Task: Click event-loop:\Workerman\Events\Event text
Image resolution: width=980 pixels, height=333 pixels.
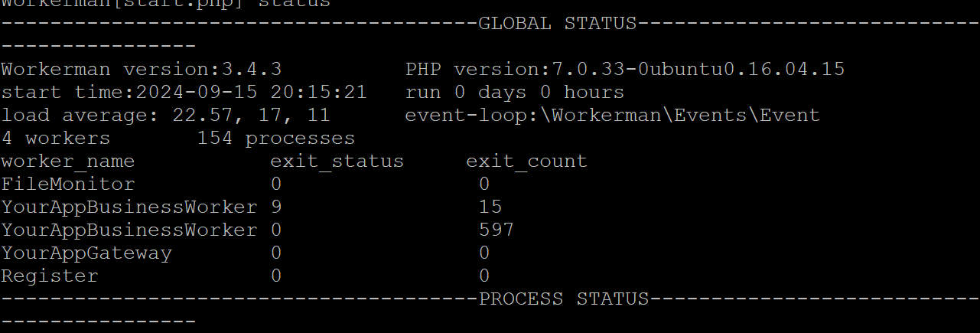Action: [x=613, y=115]
